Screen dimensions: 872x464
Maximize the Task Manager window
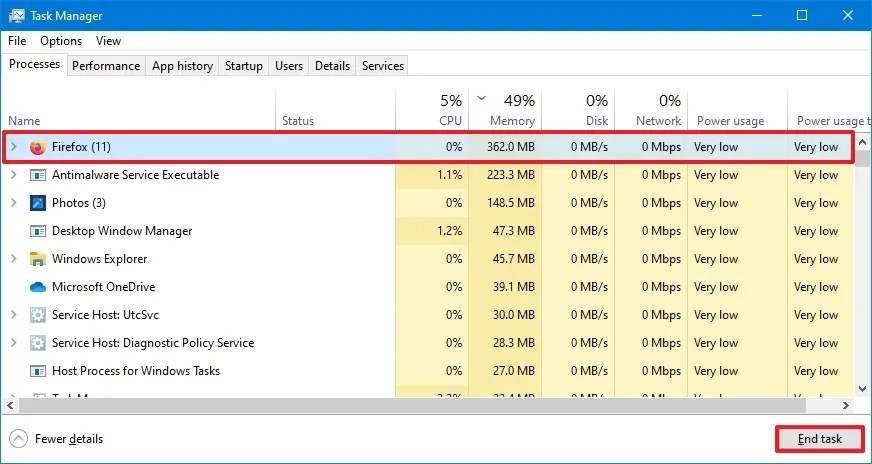[x=802, y=15]
